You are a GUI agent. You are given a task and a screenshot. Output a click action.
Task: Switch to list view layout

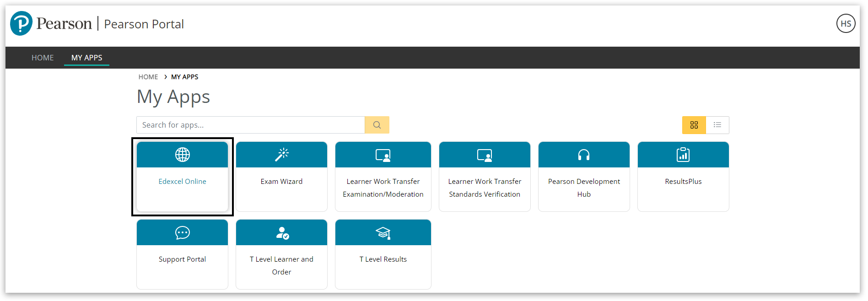tap(717, 125)
